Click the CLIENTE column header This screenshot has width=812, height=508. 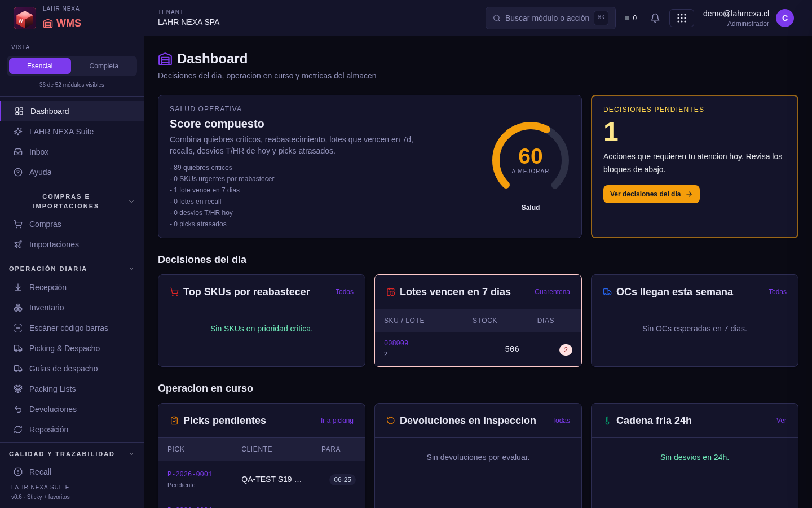coord(257,449)
